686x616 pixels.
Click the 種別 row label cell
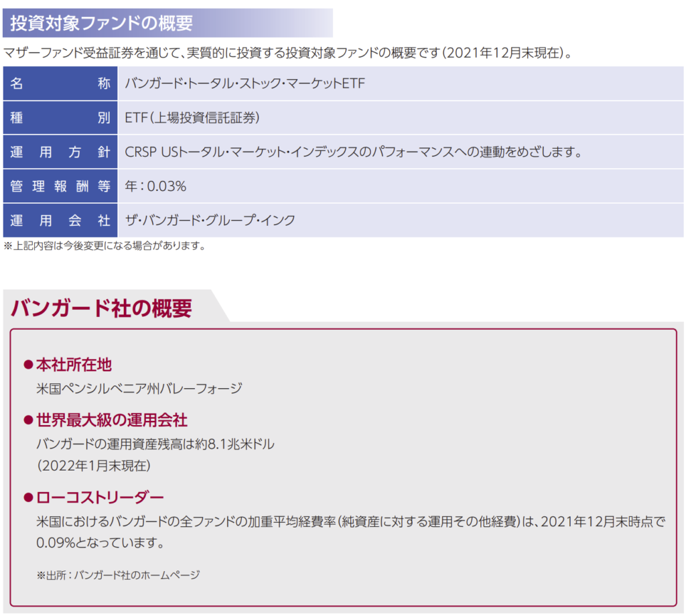(60, 118)
